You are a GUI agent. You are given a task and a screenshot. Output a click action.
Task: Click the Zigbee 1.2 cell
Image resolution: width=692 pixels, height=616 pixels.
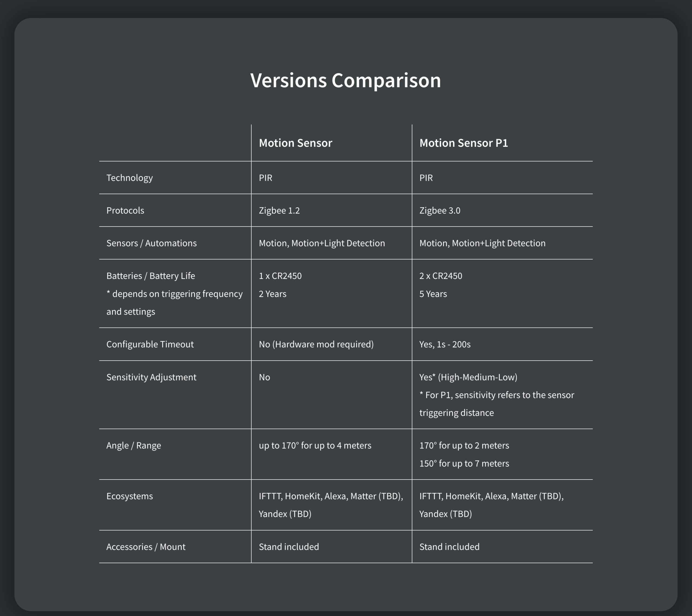[279, 211]
